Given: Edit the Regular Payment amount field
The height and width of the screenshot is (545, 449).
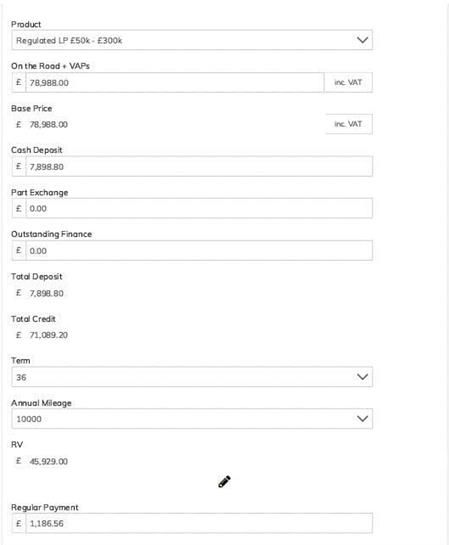Looking at the screenshot, I should coord(199,523).
